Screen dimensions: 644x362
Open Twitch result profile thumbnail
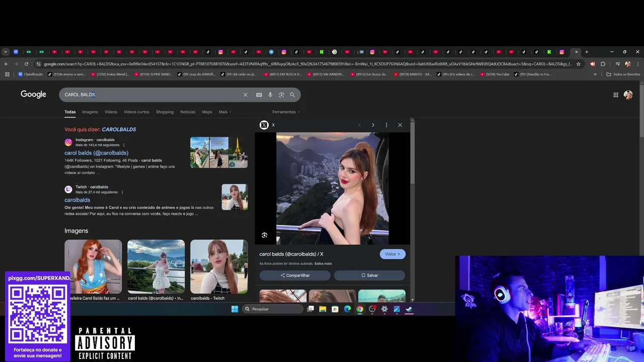(234, 197)
